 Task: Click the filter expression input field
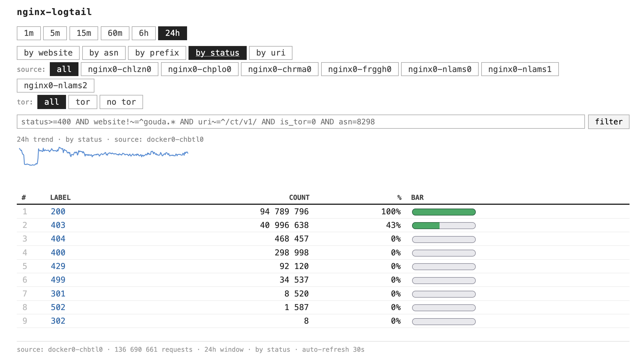pos(301,122)
